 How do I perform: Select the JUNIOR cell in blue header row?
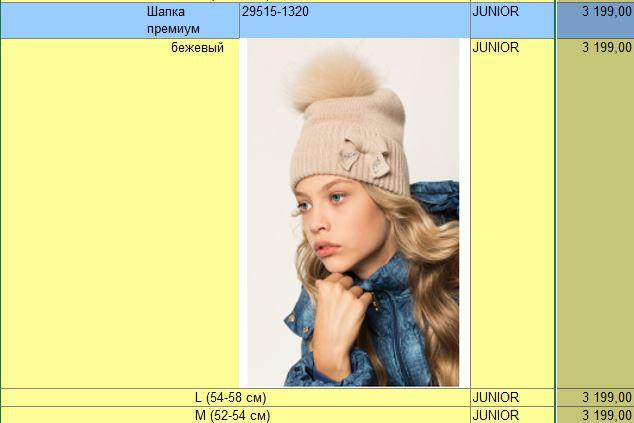click(512, 21)
